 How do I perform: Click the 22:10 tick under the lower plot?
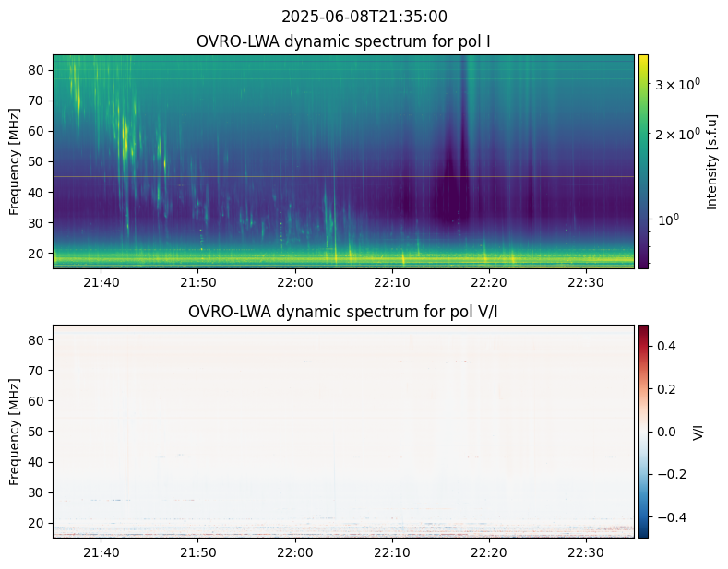click(x=391, y=552)
